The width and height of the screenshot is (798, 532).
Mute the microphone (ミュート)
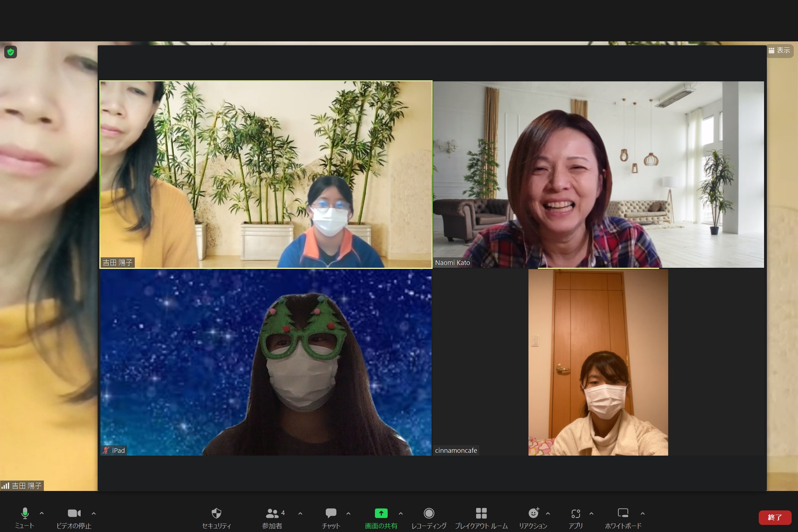[24, 517]
